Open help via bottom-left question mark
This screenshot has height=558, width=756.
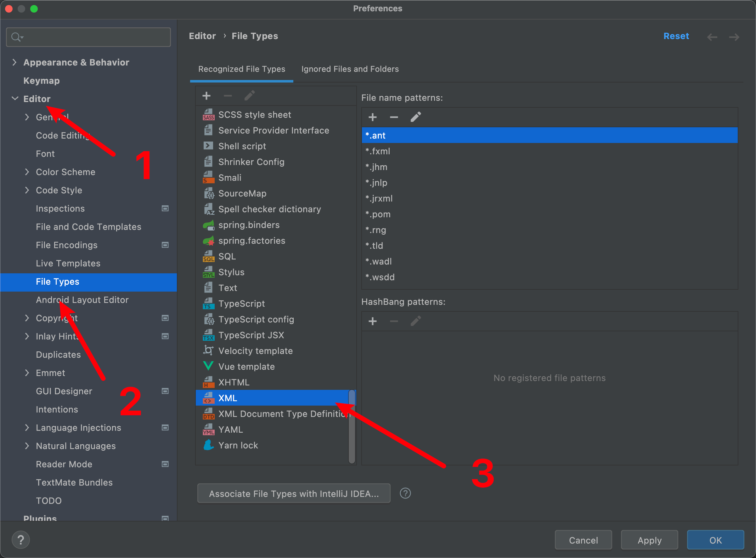(x=20, y=540)
